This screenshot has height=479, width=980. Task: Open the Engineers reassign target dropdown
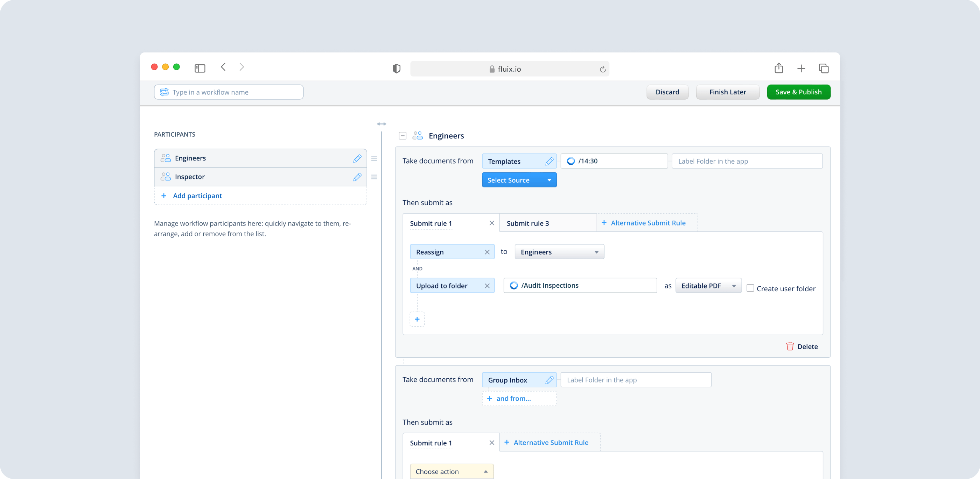tap(559, 252)
